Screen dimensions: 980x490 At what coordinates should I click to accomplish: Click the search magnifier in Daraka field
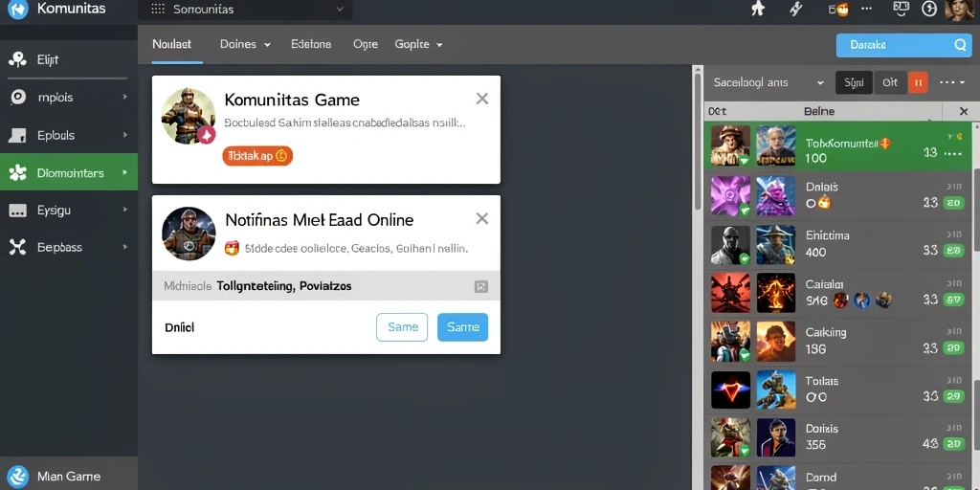[960, 45]
